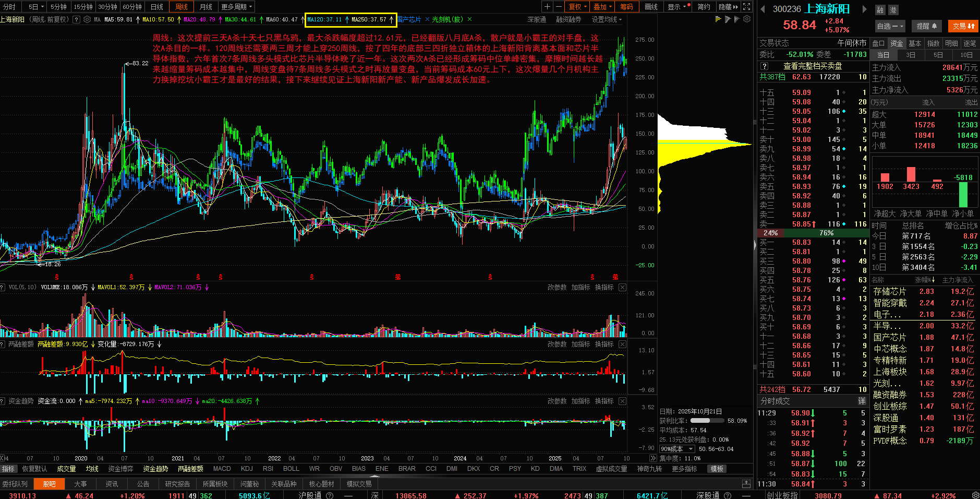Switch to the 月线 monthly chart tab
Viewport: 980px width, 499px height.
206,7
